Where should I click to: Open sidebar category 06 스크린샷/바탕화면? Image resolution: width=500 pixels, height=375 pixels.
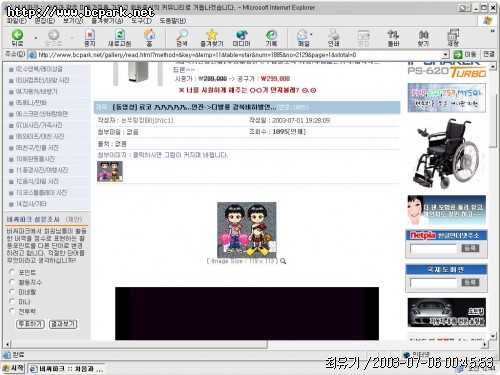tap(42, 114)
